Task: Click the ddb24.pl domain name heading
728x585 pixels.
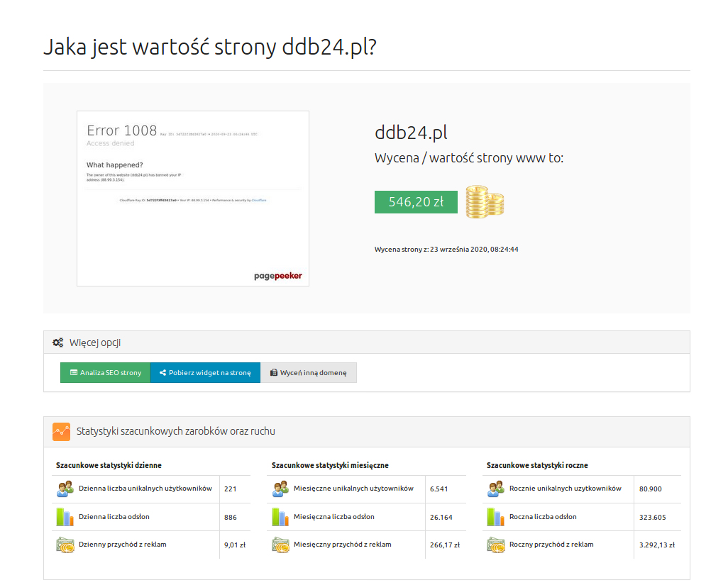Action: click(x=411, y=133)
